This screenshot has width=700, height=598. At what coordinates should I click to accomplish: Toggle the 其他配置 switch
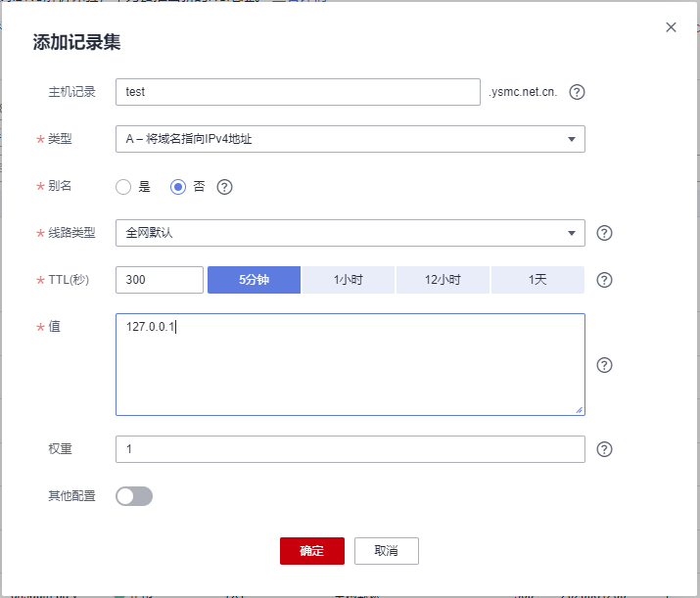point(134,496)
